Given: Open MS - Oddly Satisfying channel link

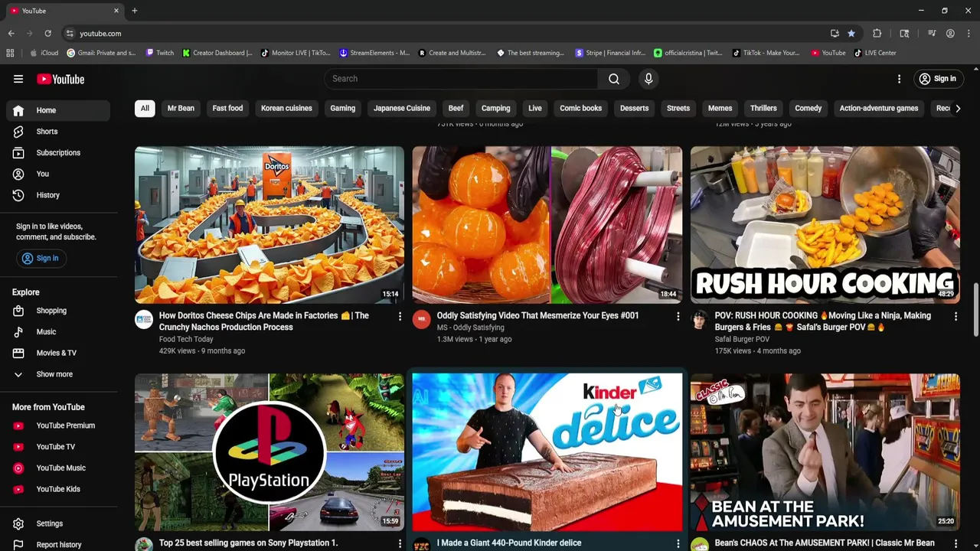Looking at the screenshot, I should [x=470, y=328].
